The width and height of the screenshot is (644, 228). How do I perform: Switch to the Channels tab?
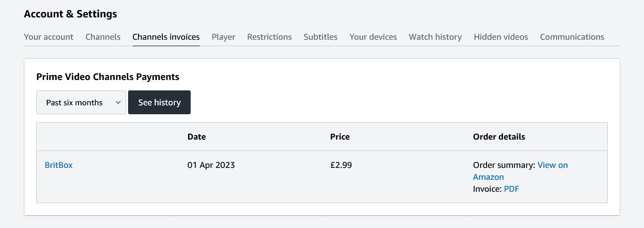coord(103,37)
